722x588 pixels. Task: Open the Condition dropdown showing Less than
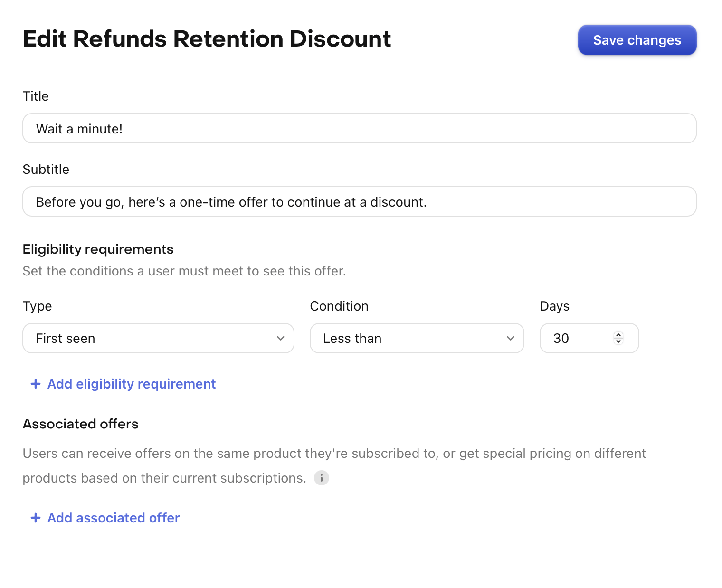(x=417, y=338)
